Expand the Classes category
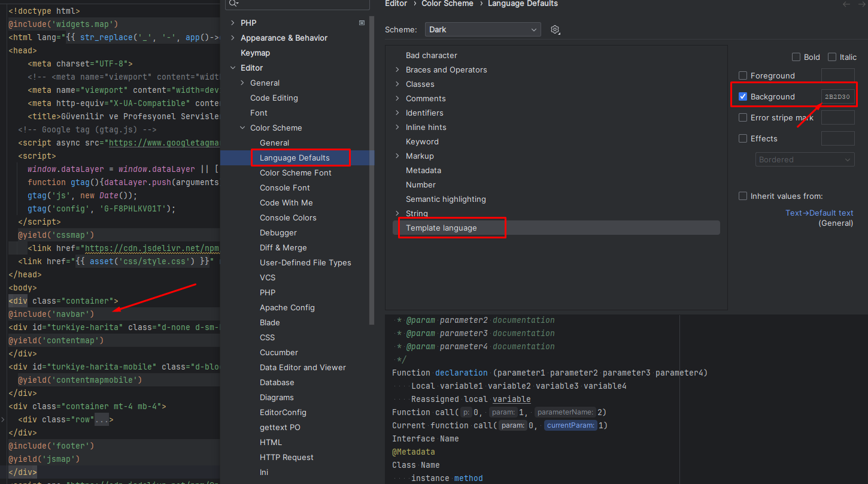This screenshot has width=868, height=484. click(x=397, y=84)
